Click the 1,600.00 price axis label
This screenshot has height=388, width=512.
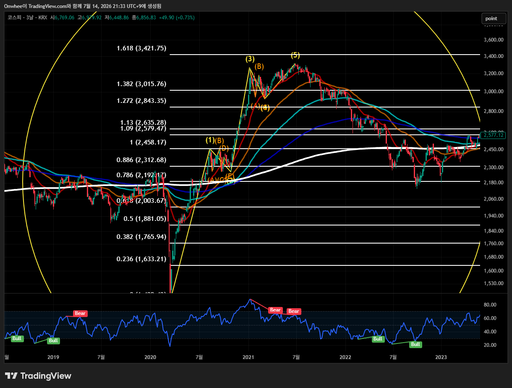point(494,271)
